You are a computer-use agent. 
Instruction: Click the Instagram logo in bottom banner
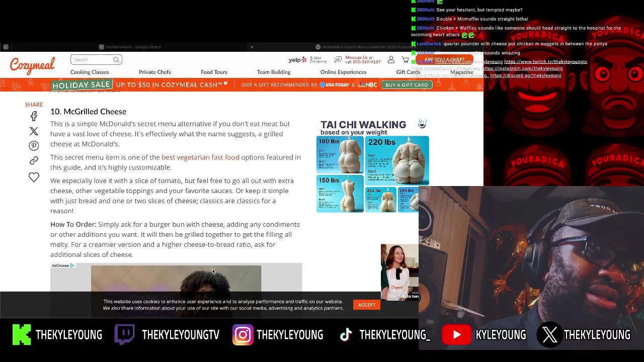243,335
